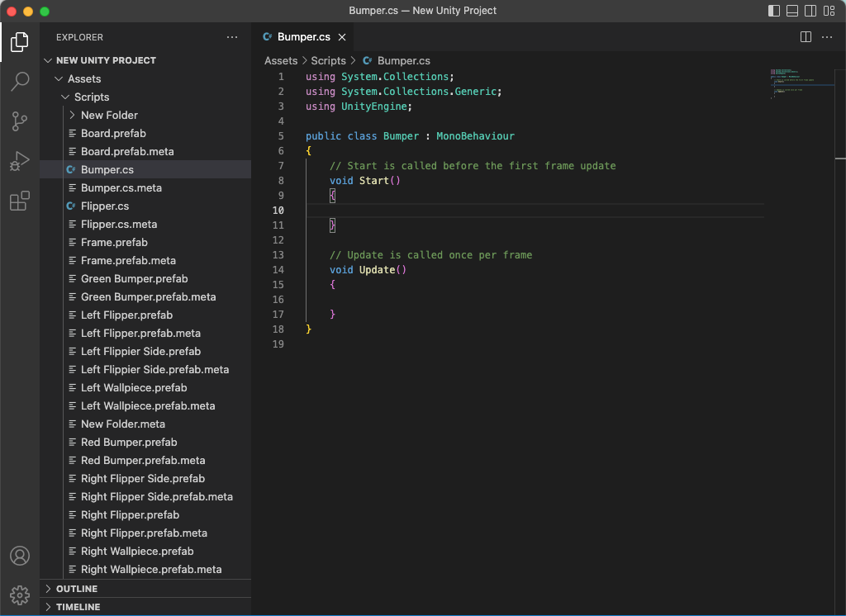
Task: Expand the TIMELINE section
Action: pyautogui.click(x=78, y=607)
